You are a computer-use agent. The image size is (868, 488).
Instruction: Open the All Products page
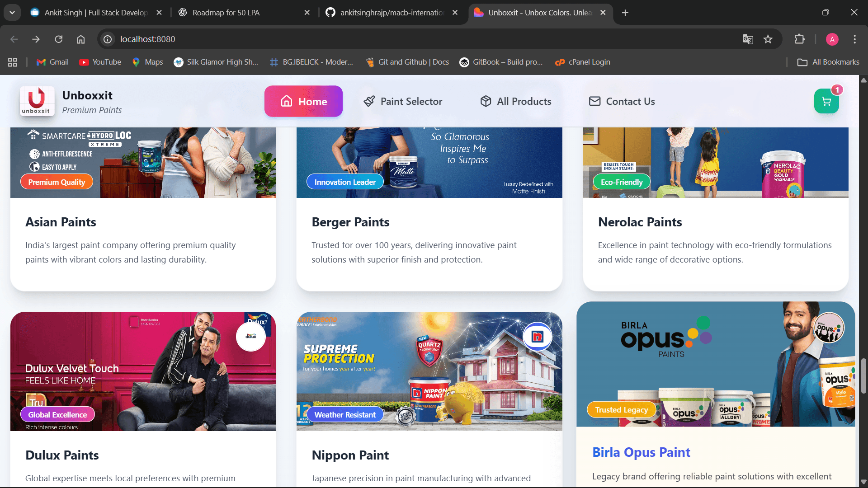click(515, 101)
